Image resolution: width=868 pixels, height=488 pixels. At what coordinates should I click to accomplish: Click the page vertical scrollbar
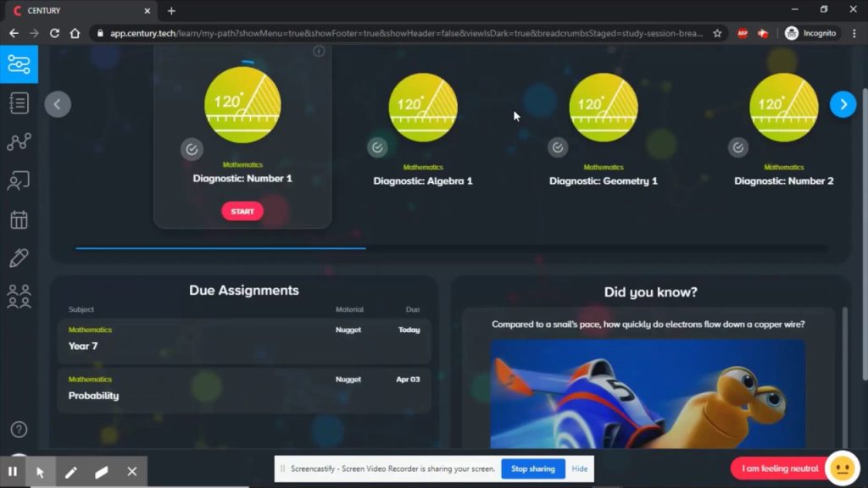coord(865,235)
